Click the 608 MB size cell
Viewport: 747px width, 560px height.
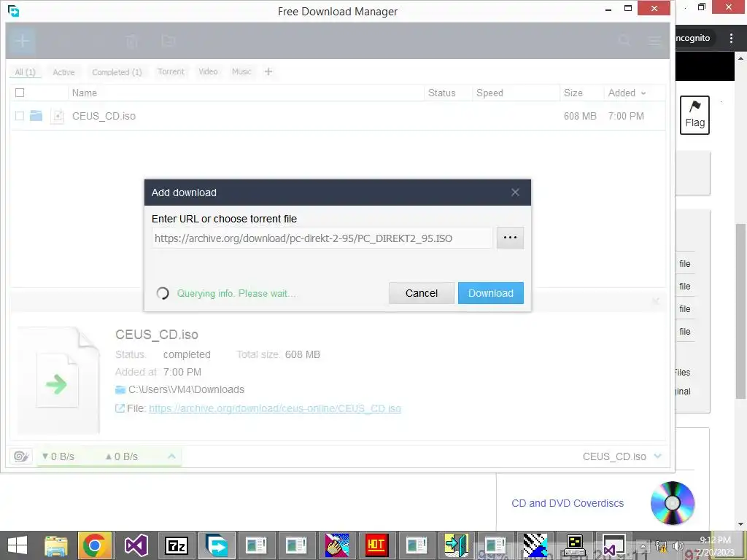(580, 116)
